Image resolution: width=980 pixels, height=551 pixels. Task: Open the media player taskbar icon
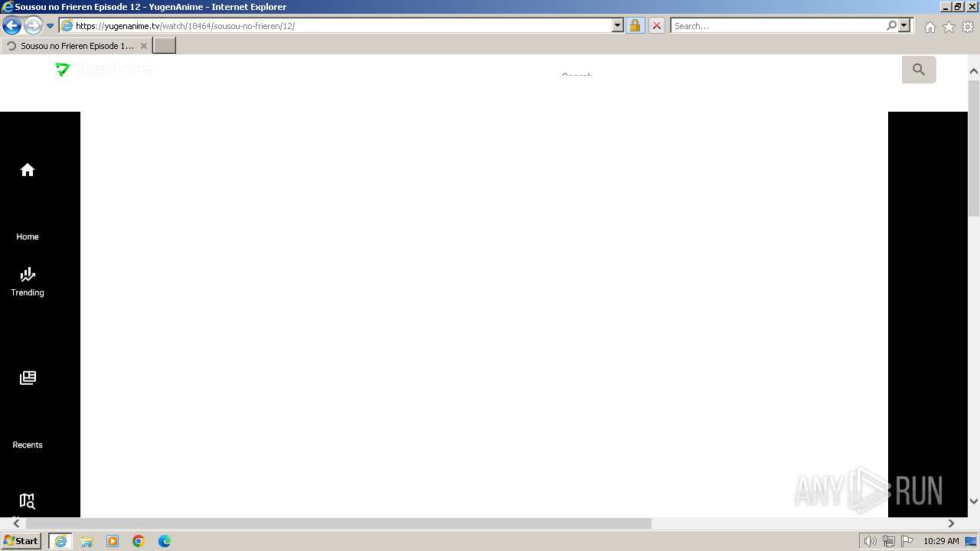pyautogui.click(x=113, y=541)
